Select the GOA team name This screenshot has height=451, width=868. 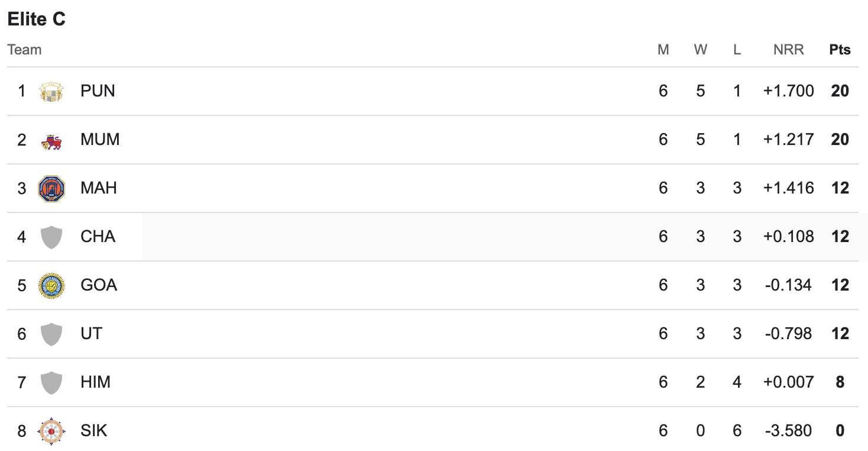tap(99, 285)
